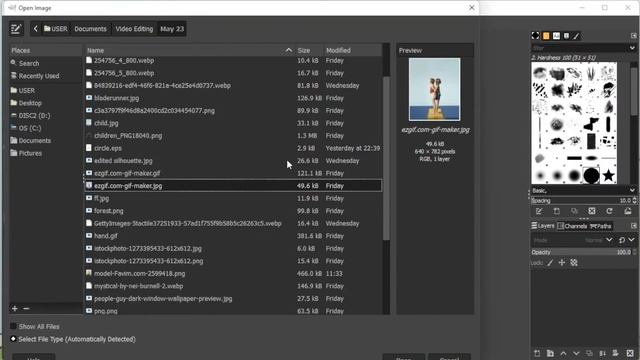Adjust the brush Spacing stepper arrows
Screen dimensions: 640x360
coord(634,200)
